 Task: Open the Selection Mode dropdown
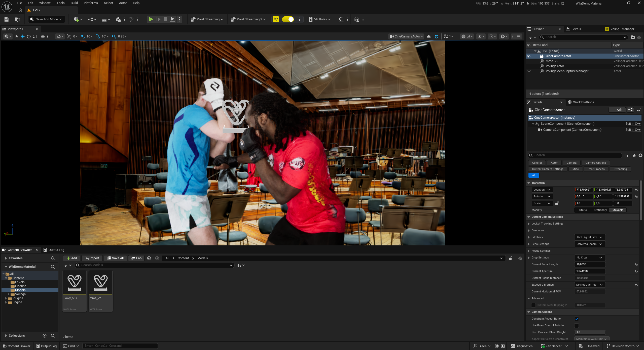(46, 19)
